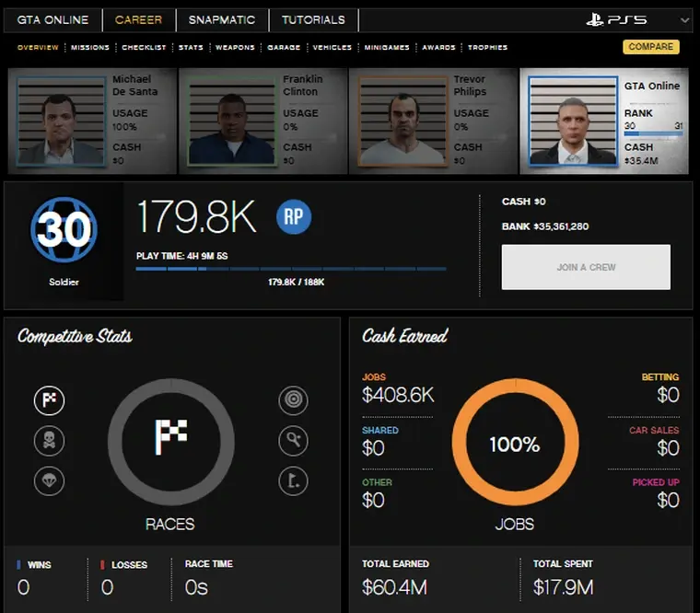Select the Tennis racket icon

pyautogui.click(x=293, y=441)
